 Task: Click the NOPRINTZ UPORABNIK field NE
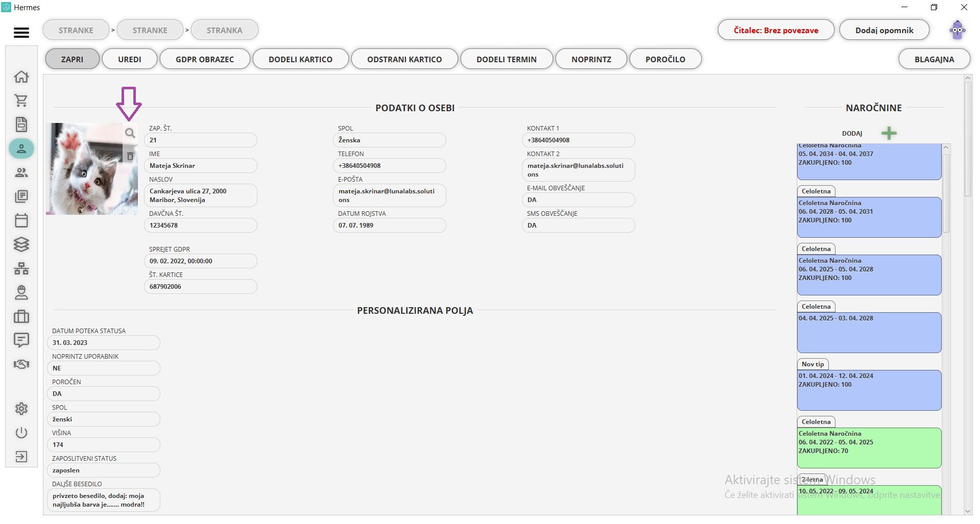point(104,368)
